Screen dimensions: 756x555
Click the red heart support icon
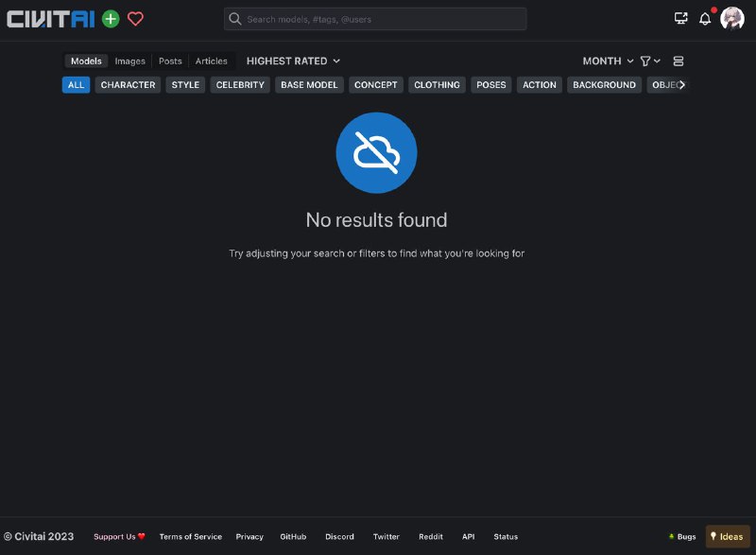[x=135, y=19]
